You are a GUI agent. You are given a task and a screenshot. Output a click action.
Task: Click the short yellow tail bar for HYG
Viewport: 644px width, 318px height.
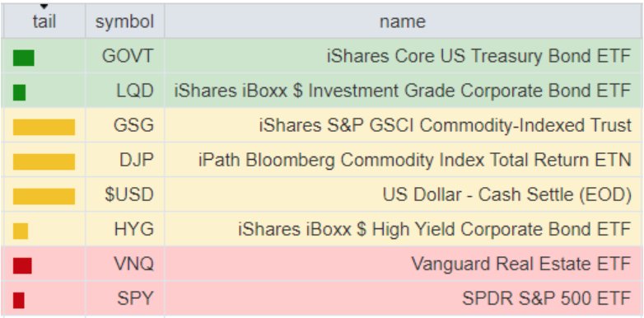[21, 231]
